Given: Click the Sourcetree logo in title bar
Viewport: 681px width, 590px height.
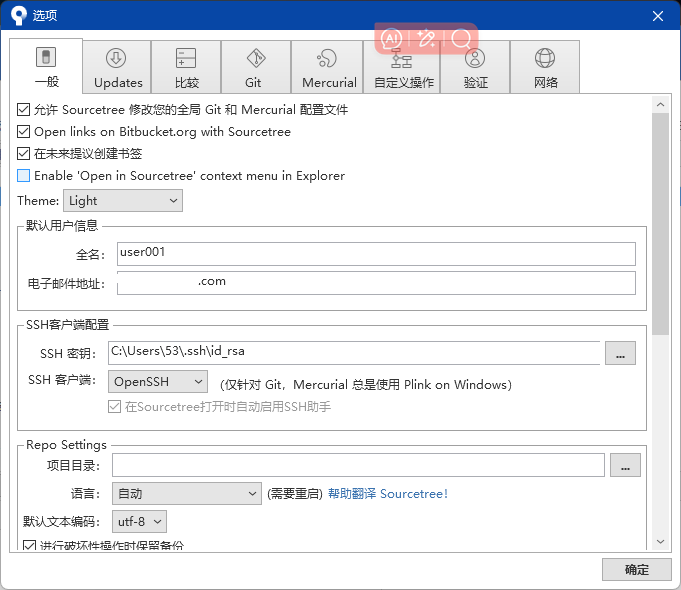Looking at the screenshot, I should click(18, 15).
